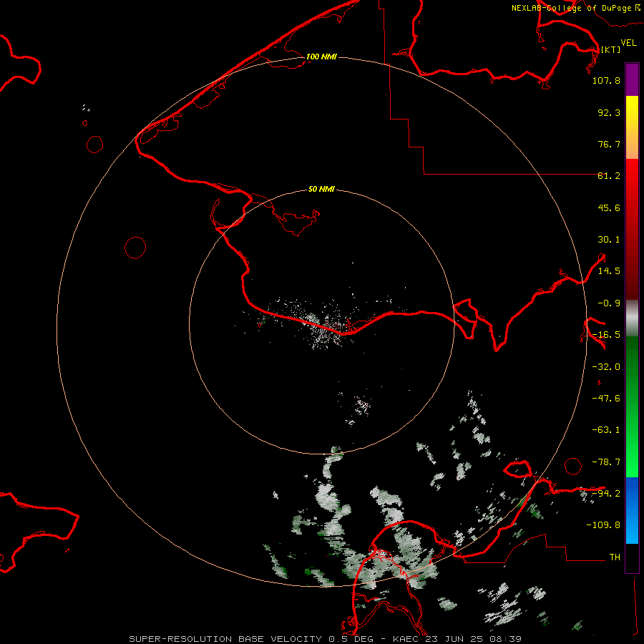
Task: Select the 76.7 scale value
Action: pyautogui.click(x=609, y=144)
